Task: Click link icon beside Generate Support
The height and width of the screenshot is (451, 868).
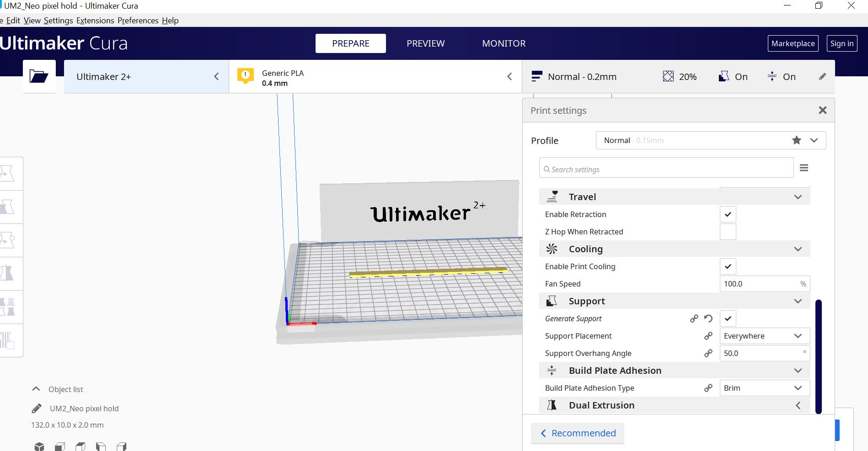Action: pyautogui.click(x=694, y=318)
